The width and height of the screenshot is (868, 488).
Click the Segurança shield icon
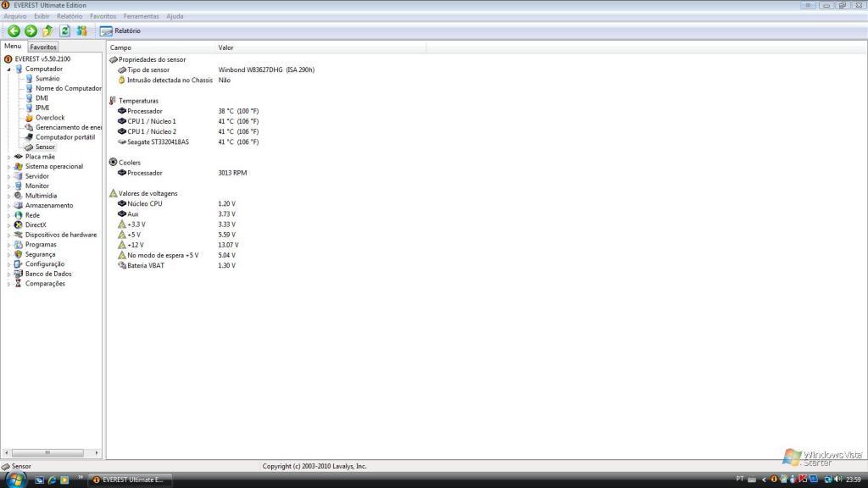19,254
